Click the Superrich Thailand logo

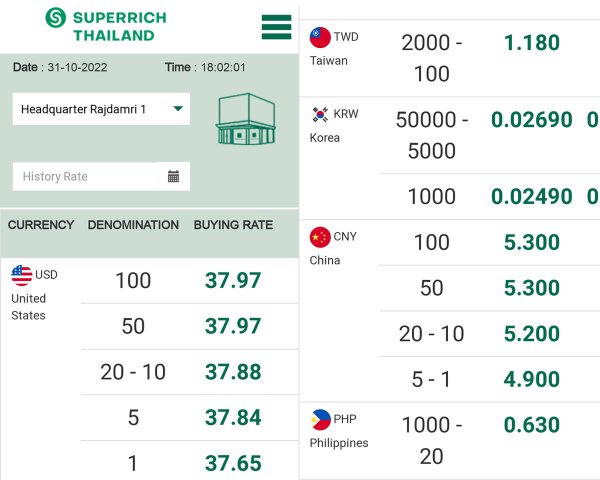[x=106, y=26]
